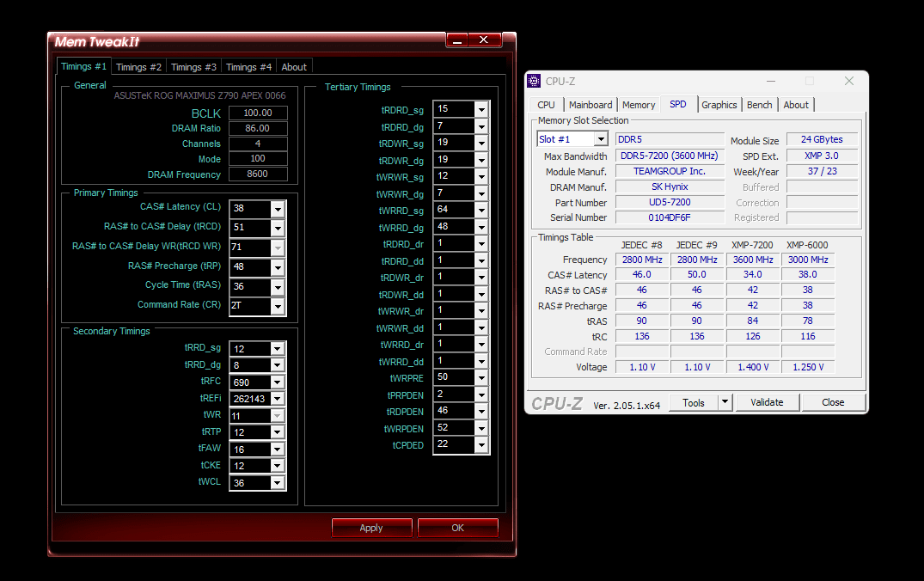924x581 pixels.
Task: Click the Module Manuf. value TEAMGROUP Inc.
Action: coord(670,171)
